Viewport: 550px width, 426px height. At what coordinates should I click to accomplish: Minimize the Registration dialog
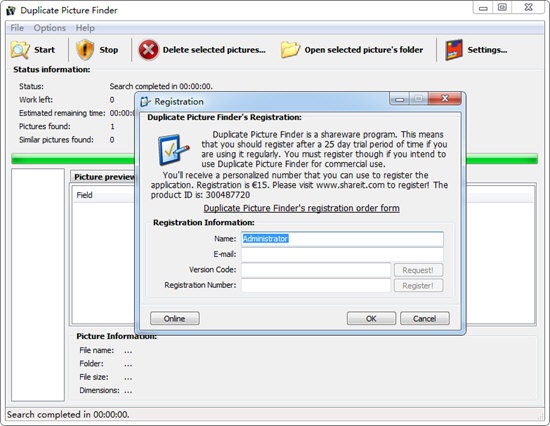point(400,99)
